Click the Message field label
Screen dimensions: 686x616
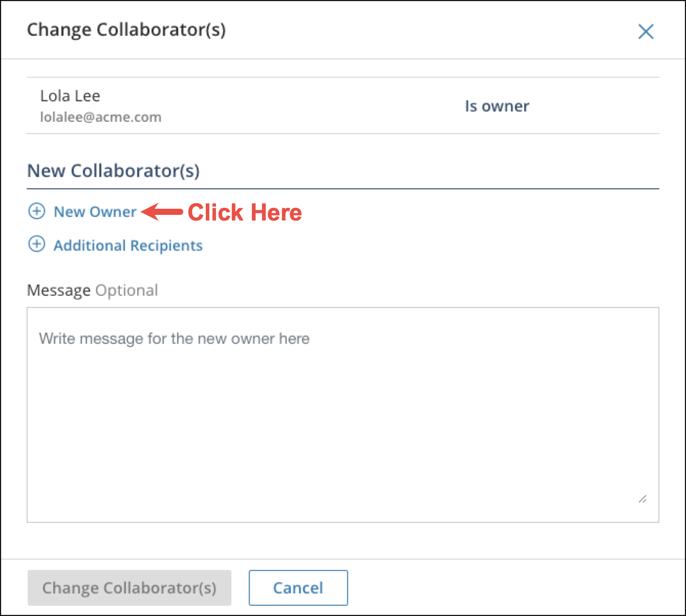coord(59,291)
